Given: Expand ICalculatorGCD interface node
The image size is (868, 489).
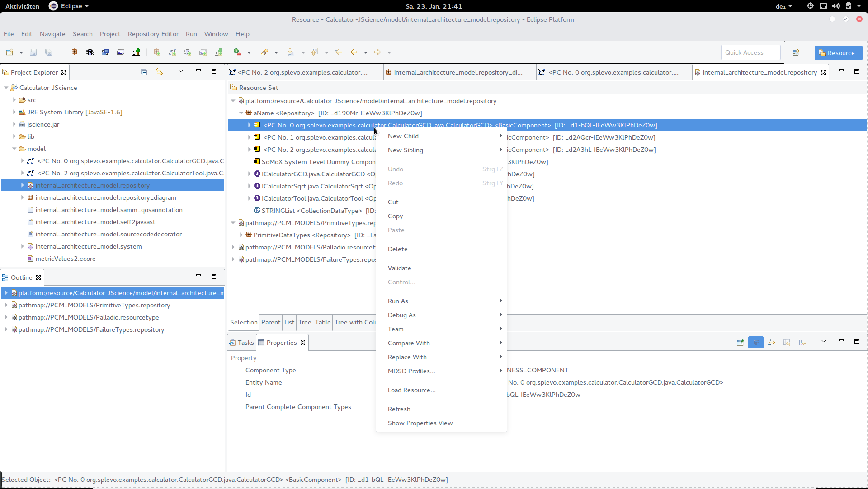Looking at the screenshot, I should (x=249, y=174).
